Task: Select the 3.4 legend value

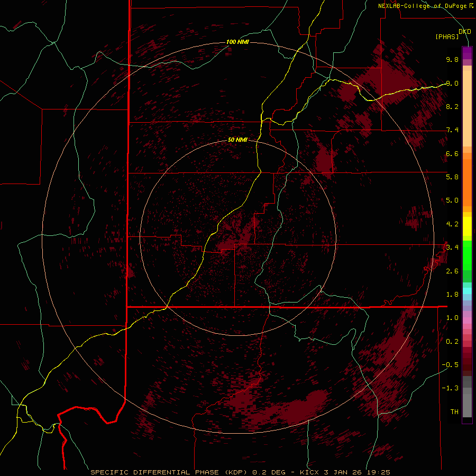Action: [452, 247]
